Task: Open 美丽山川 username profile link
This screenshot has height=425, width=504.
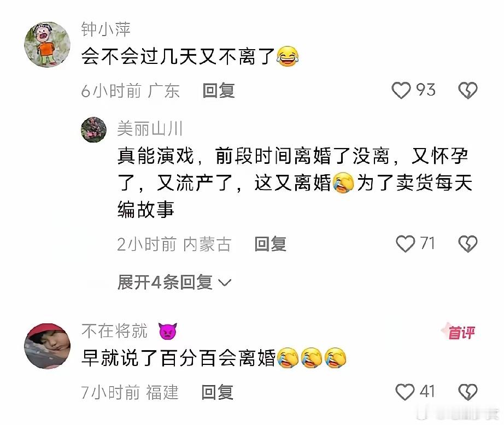Action: coord(150,129)
